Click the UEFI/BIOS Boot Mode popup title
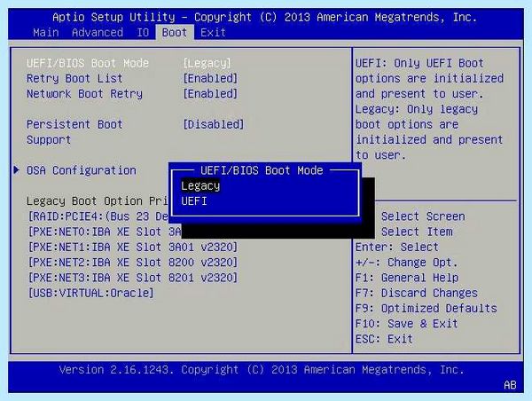Image resolution: width=532 pixels, height=401 pixels. click(x=262, y=170)
